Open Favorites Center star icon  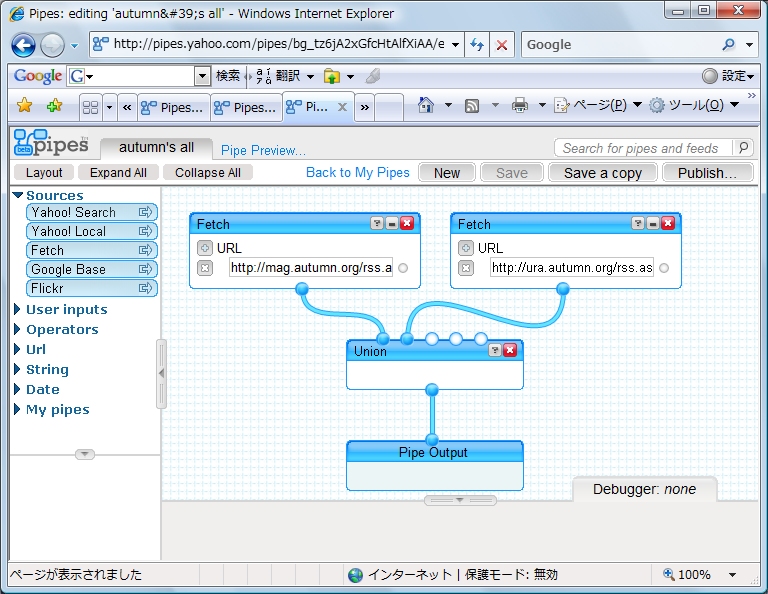pos(24,105)
